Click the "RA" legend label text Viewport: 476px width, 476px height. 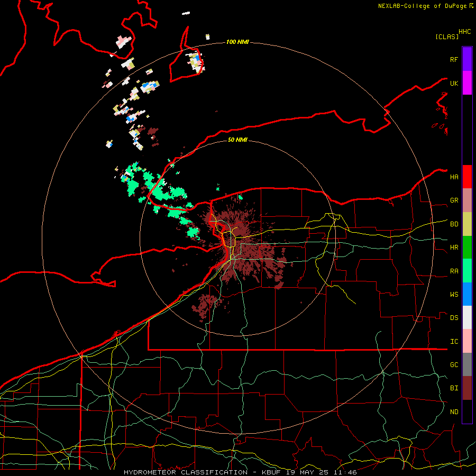click(x=454, y=271)
